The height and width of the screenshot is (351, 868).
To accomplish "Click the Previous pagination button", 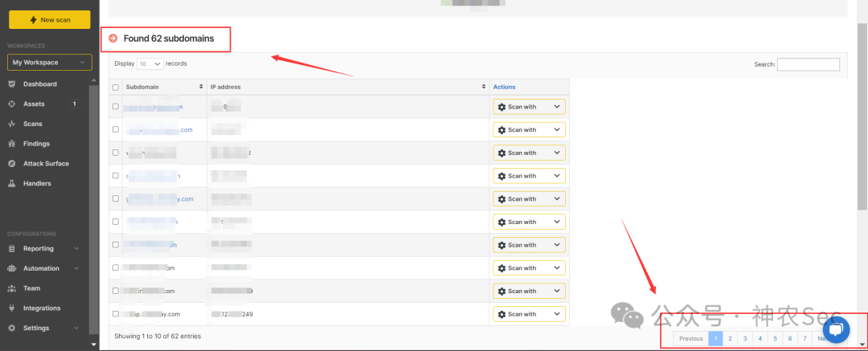I will (x=691, y=339).
